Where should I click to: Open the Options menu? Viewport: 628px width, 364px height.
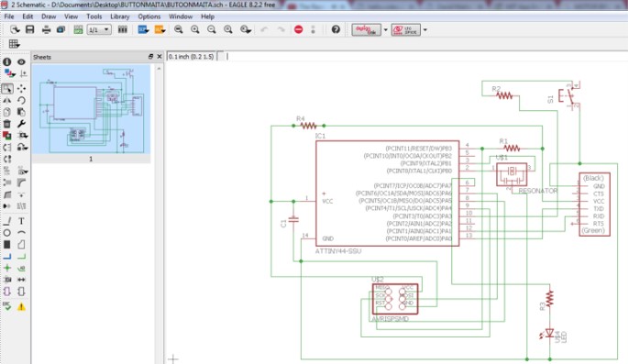(x=149, y=17)
